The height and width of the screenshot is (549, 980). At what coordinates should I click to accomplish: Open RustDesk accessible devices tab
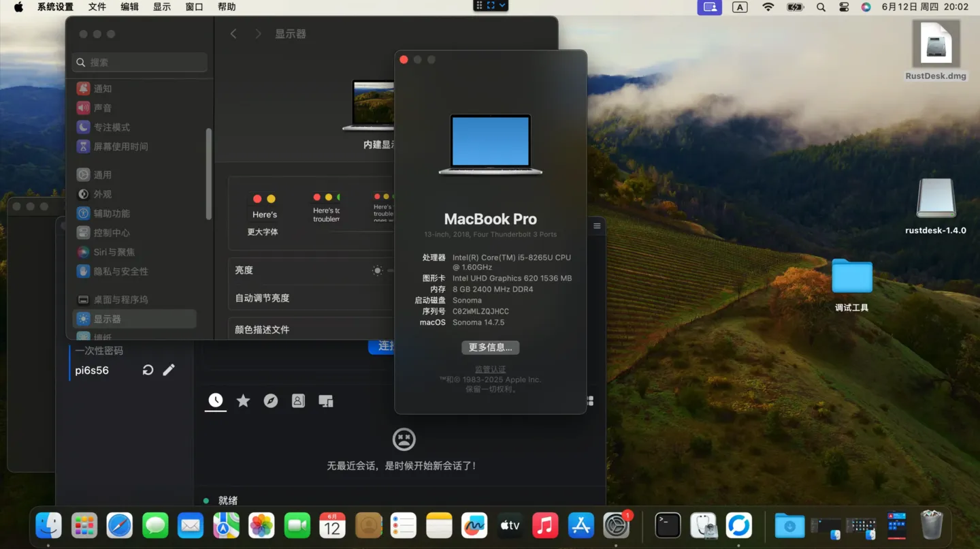click(326, 401)
